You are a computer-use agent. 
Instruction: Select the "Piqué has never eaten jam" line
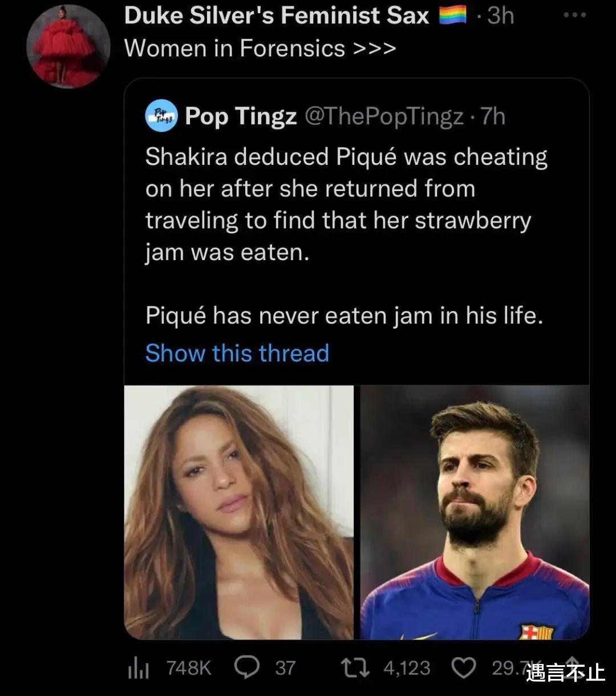tap(344, 315)
